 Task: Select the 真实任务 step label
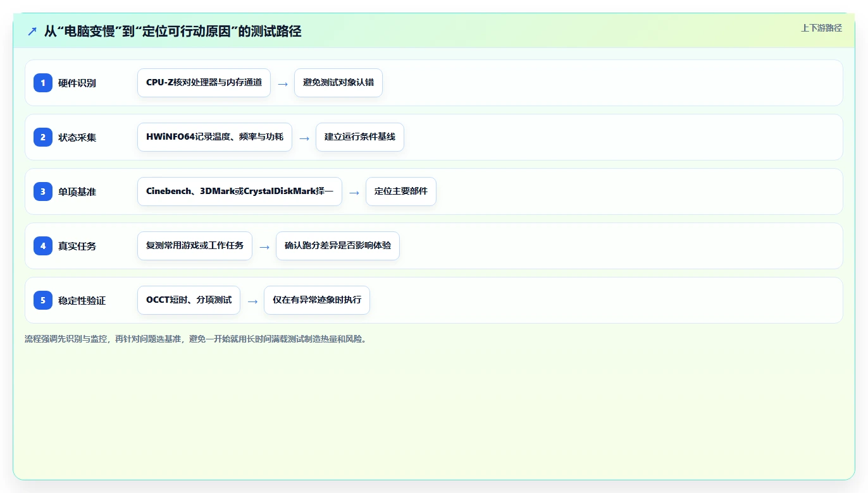tap(77, 246)
